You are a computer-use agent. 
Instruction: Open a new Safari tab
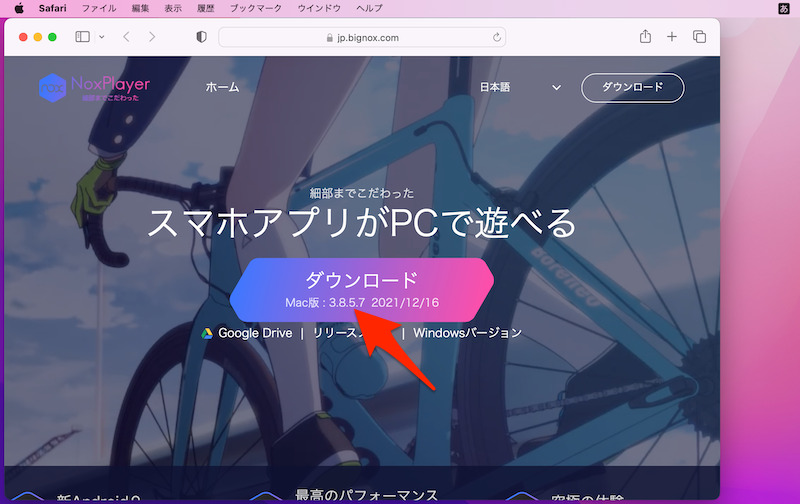672,37
